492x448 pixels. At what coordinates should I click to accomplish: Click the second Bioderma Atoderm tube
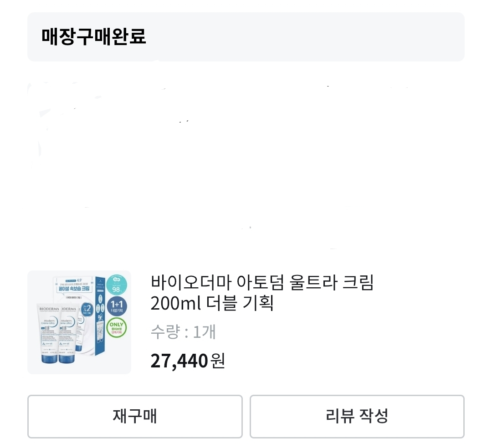69,333
